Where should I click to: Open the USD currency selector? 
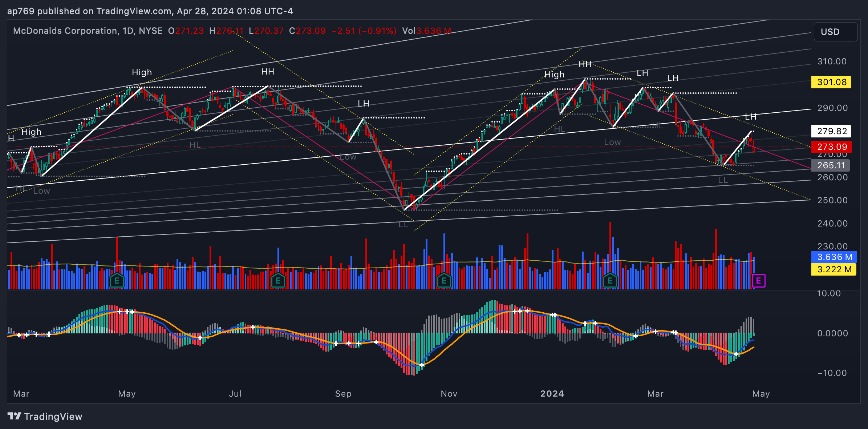click(835, 32)
